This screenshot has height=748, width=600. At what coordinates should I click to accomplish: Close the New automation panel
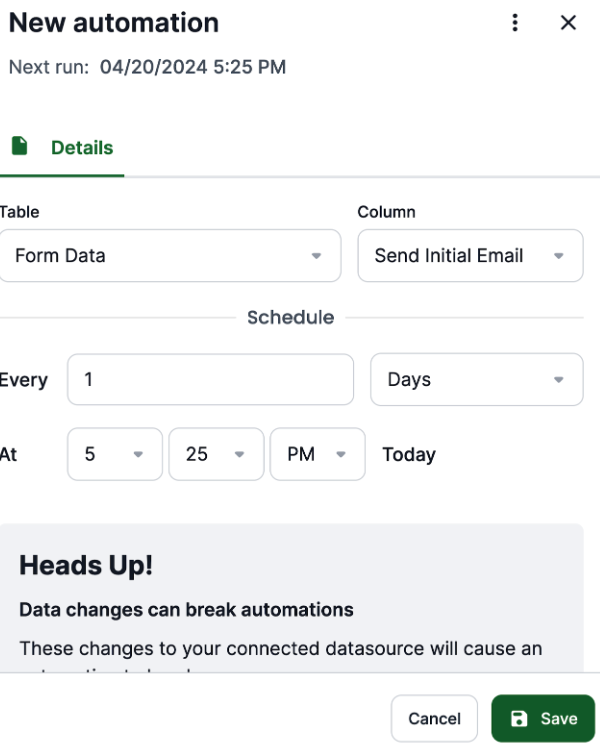568,22
